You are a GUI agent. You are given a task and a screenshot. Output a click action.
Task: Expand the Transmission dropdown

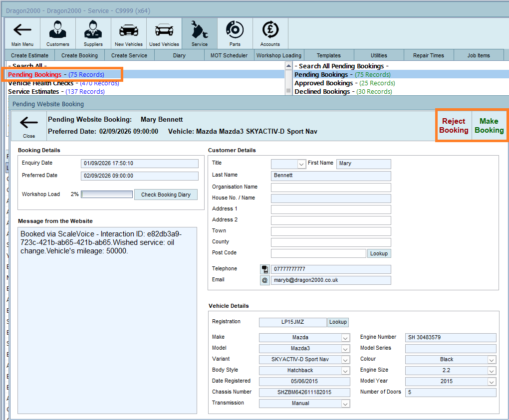pyautogui.click(x=345, y=404)
